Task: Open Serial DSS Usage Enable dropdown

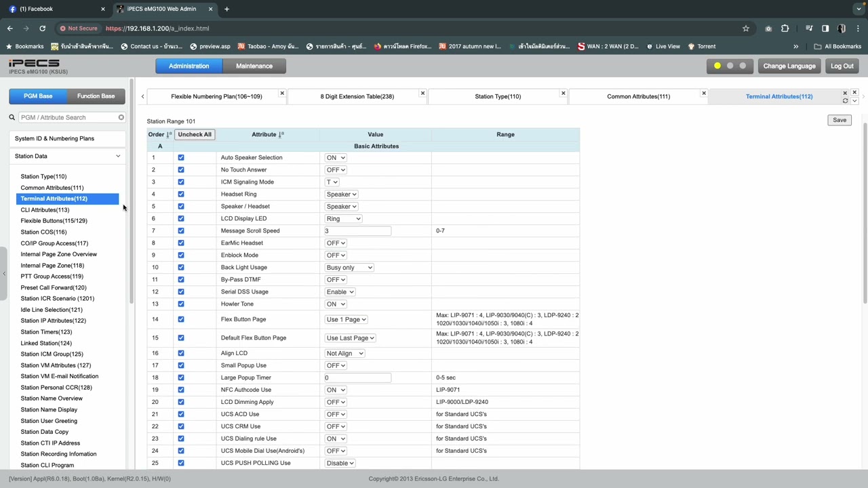Action: point(340,291)
